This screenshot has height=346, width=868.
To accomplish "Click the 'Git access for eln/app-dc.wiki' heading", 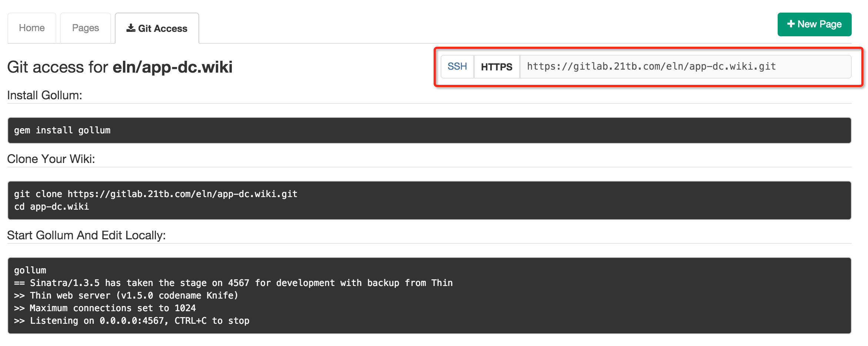I will [x=120, y=67].
